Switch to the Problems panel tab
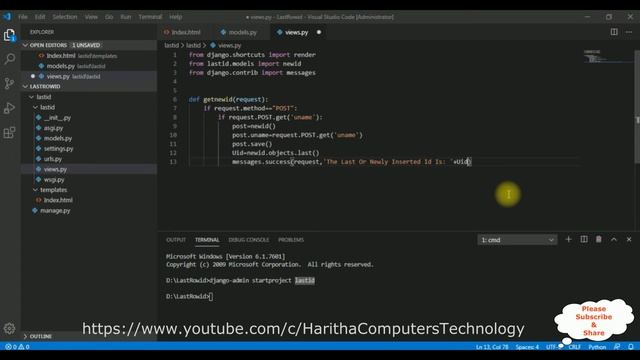640x360 pixels. [x=291, y=240]
